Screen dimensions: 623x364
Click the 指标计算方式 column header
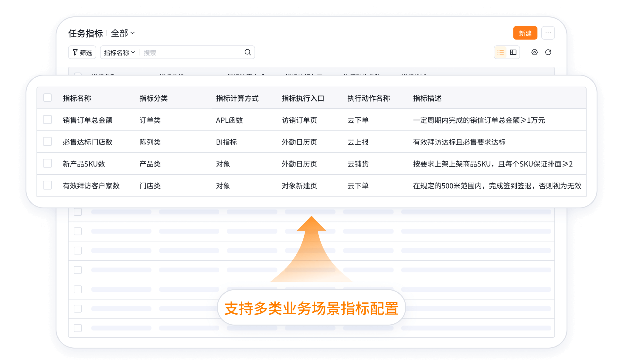[x=237, y=98]
